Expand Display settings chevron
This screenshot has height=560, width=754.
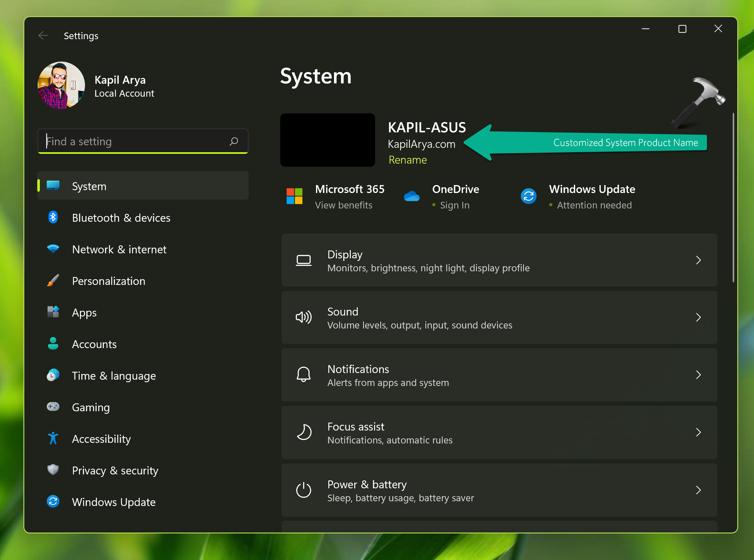pos(698,260)
